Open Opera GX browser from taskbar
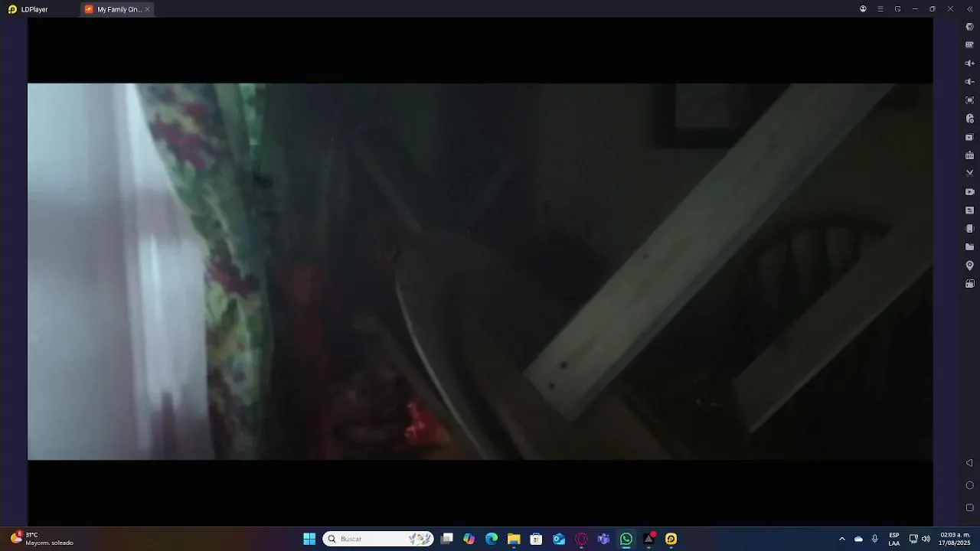Screen dimensions: 980x551 581,539
